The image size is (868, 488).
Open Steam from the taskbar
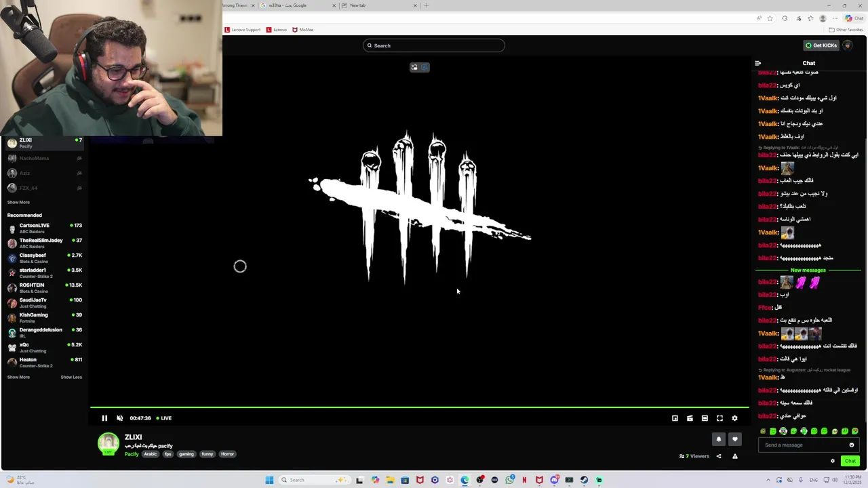(x=584, y=480)
